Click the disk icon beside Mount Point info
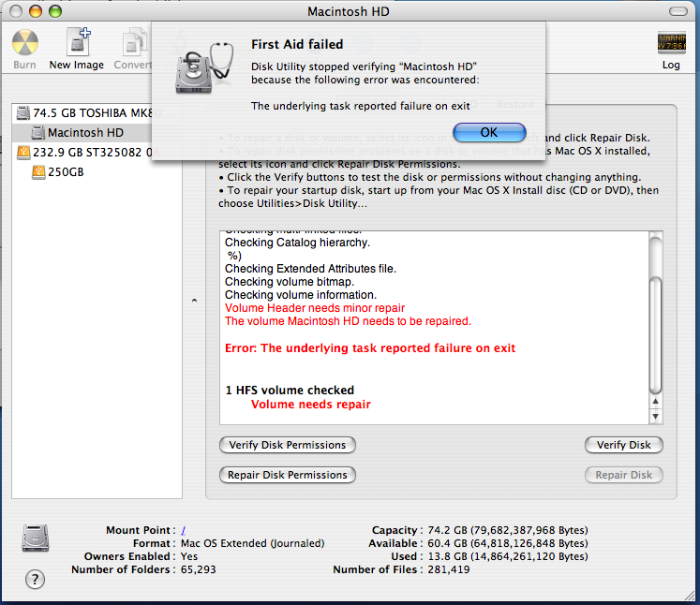The width and height of the screenshot is (700, 605). pos(36,539)
